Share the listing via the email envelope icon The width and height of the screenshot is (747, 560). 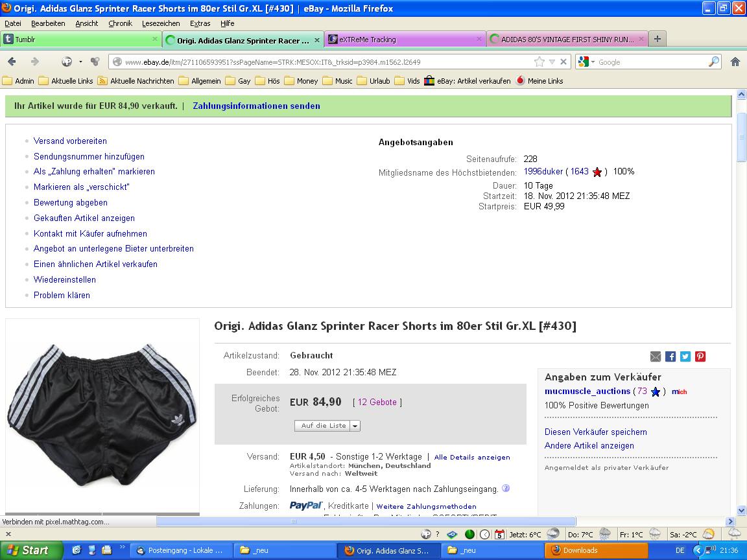coord(656,356)
